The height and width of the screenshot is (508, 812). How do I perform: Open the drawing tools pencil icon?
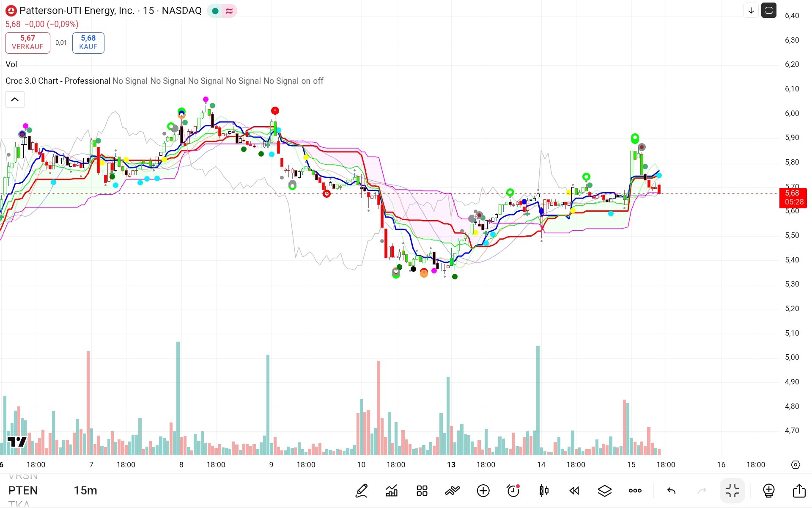point(362,491)
